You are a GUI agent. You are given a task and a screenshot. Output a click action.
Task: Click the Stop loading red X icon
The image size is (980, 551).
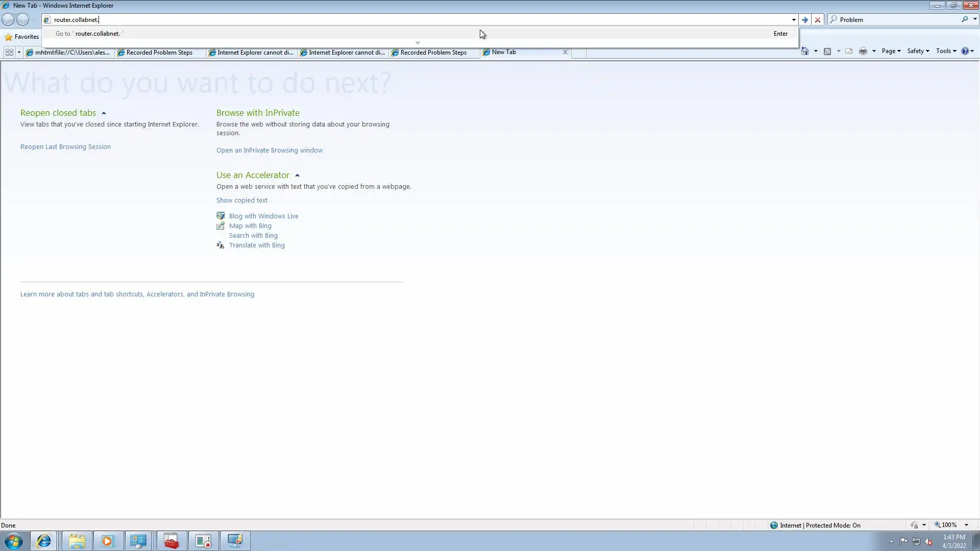coord(818,20)
